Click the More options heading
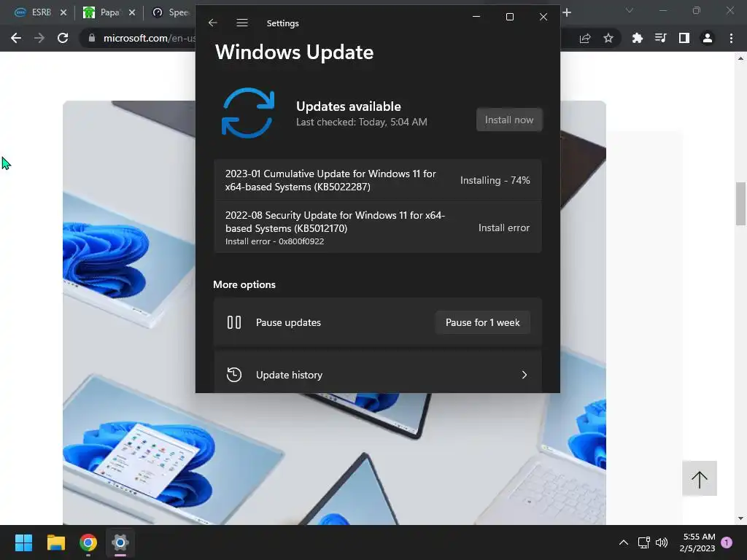Screen dimensions: 747x560 [244, 284]
